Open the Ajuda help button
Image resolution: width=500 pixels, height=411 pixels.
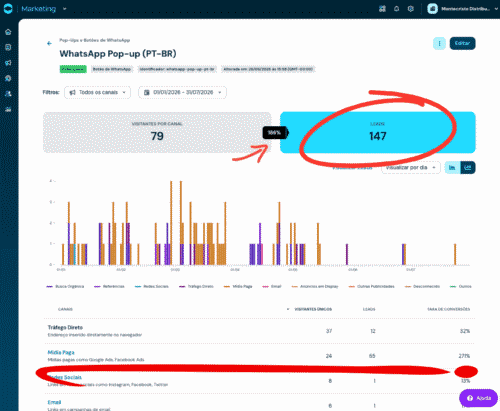click(478, 398)
